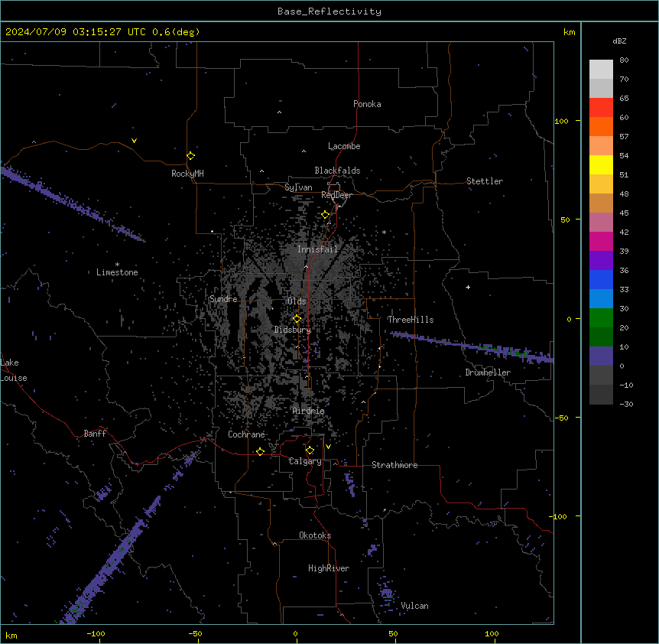Screen dimensions: 659x644
Task: Click the Base_Reflectivity title text
Action: click(x=329, y=11)
